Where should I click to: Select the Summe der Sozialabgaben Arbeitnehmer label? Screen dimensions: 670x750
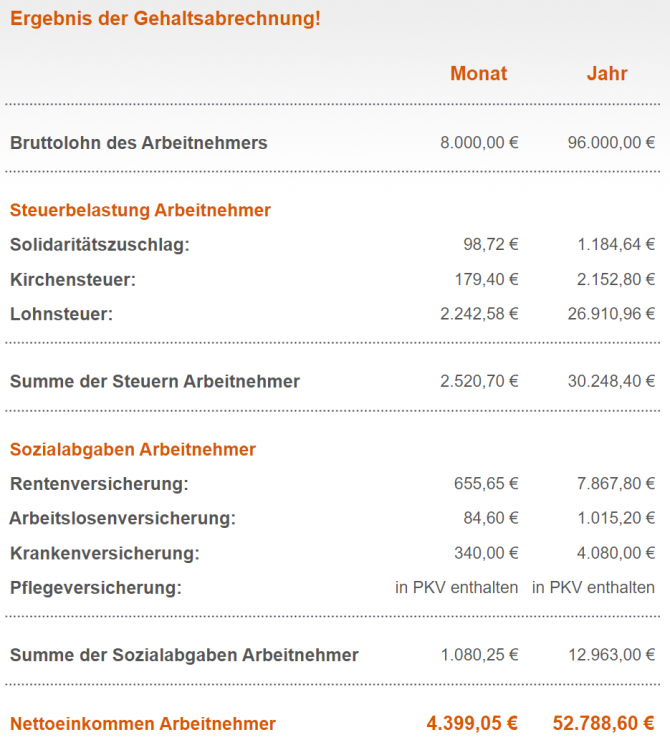pos(184,656)
